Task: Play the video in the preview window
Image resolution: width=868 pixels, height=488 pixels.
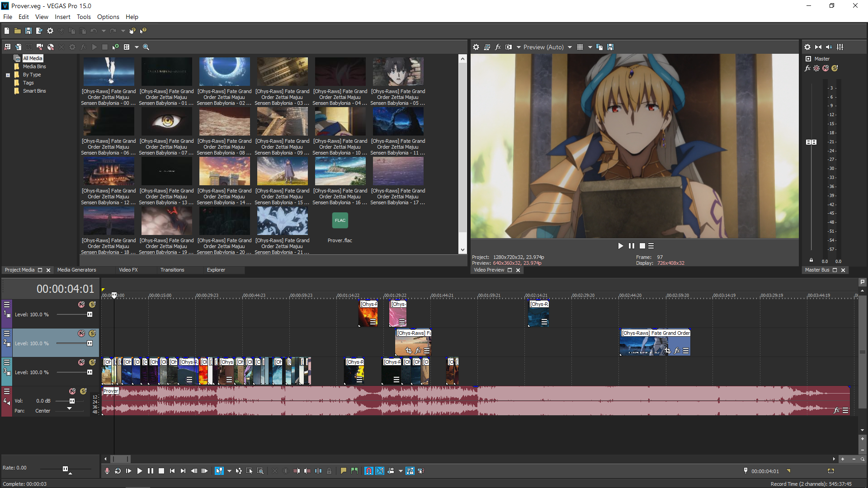Action: [621, 246]
